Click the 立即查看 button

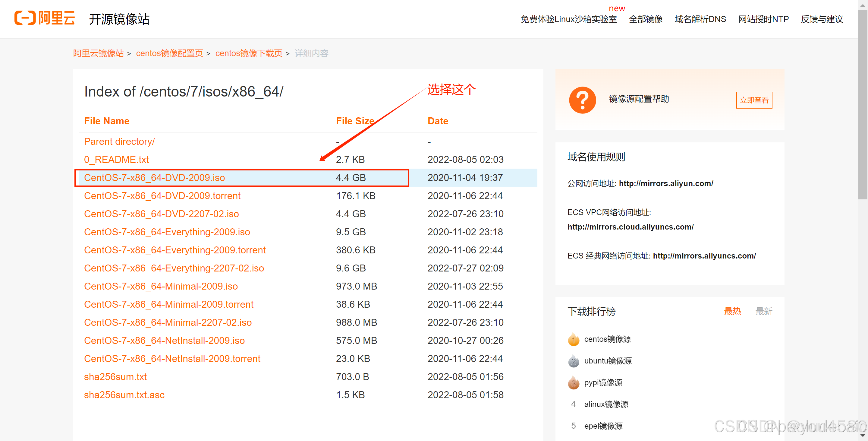pos(754,100)
